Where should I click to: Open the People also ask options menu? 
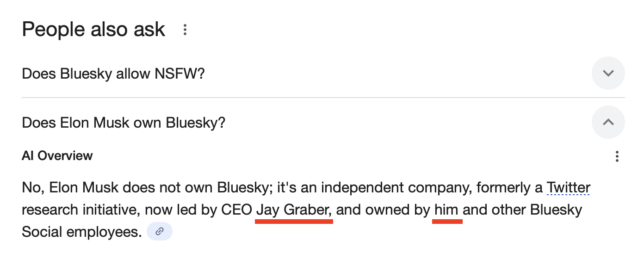coord(185,30)
